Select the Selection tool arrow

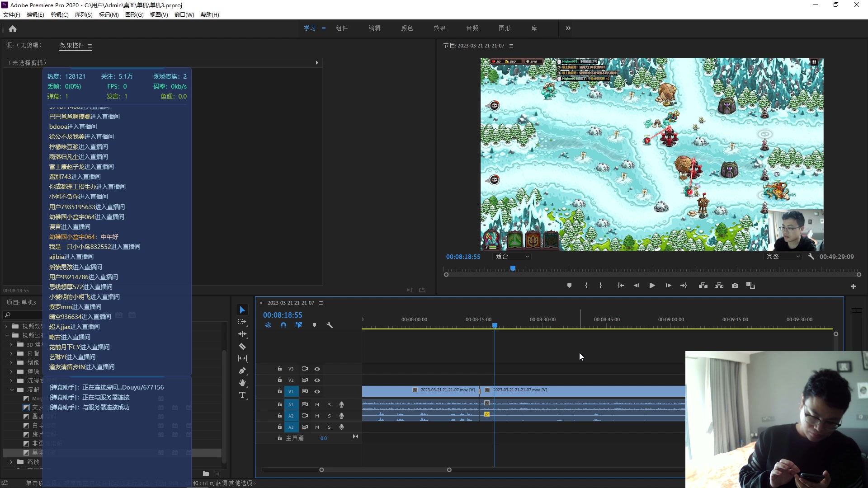(x=242, y=310)
